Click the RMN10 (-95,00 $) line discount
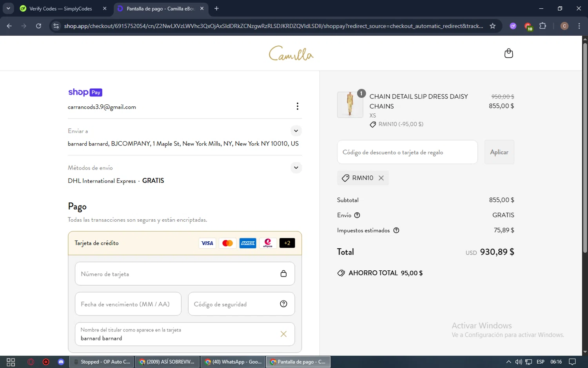Viewport: 588px width, 368px height. pos(401,124)
